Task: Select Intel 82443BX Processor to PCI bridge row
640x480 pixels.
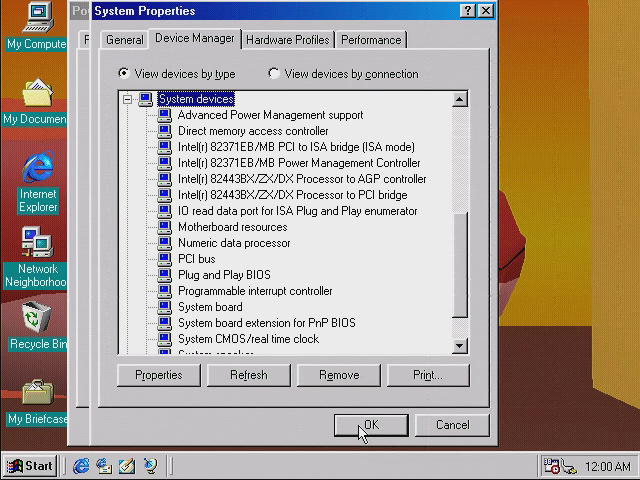Action: [293, 195]
